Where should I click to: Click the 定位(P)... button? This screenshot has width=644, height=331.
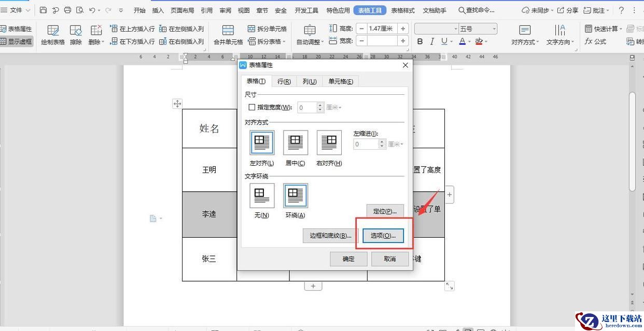[x=385, y=211]
